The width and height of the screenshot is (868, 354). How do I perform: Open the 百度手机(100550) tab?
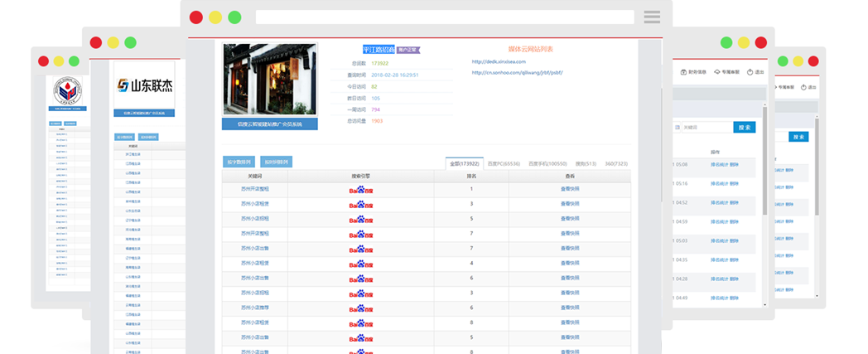pyautogui.click(x=547, y=164)
